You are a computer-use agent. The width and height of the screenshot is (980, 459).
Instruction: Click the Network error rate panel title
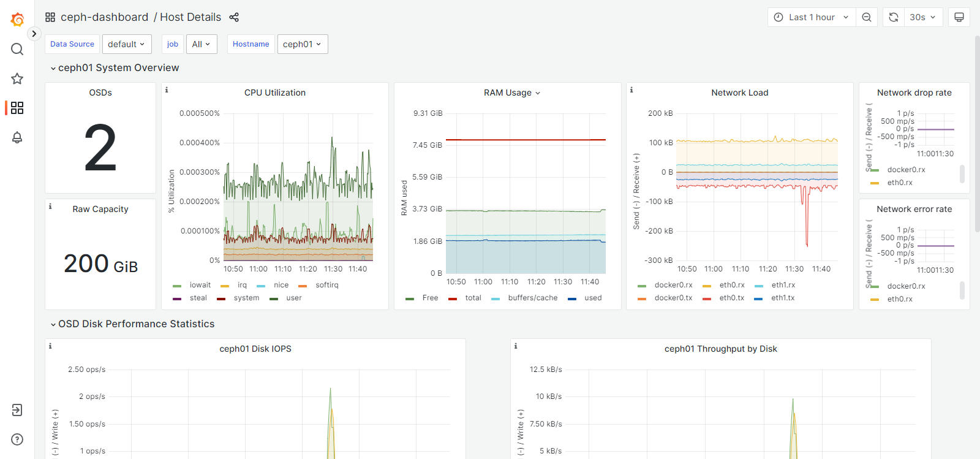[914, 209]
